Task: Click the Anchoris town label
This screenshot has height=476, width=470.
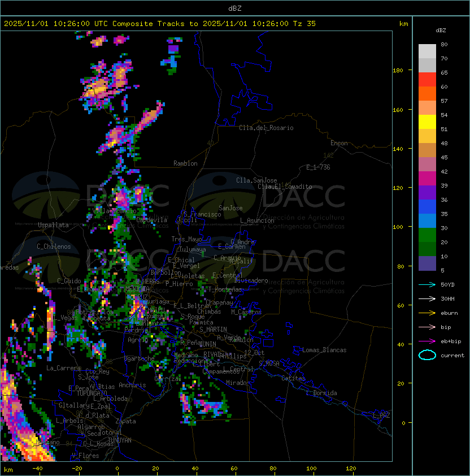Action: [132, 385]
